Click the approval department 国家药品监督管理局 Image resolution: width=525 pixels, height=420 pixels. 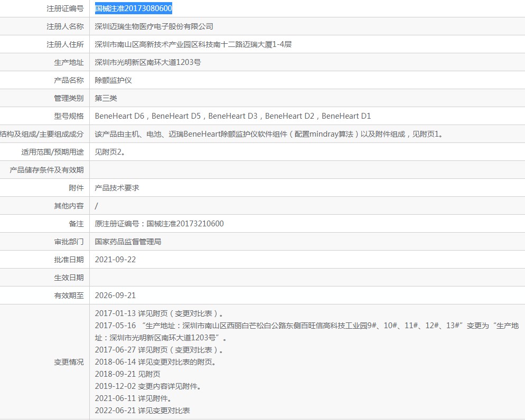coord(128,242)
